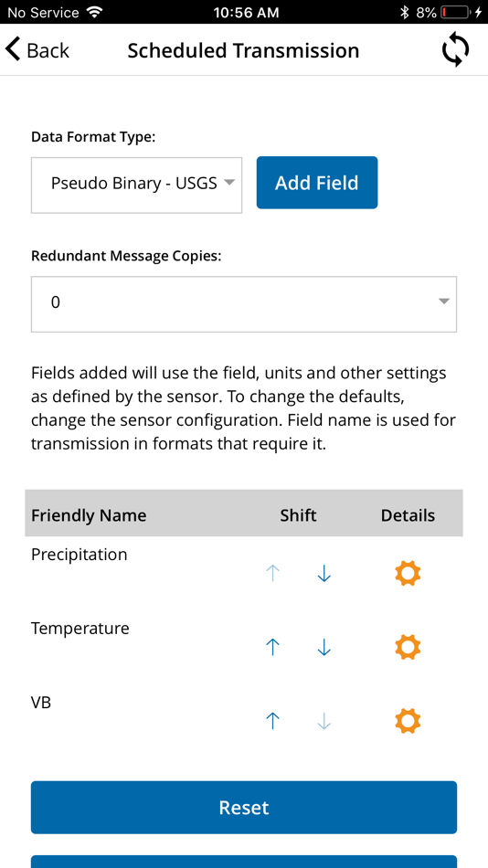
Task: Shift Temperature field up
Action: coord(272,647)
